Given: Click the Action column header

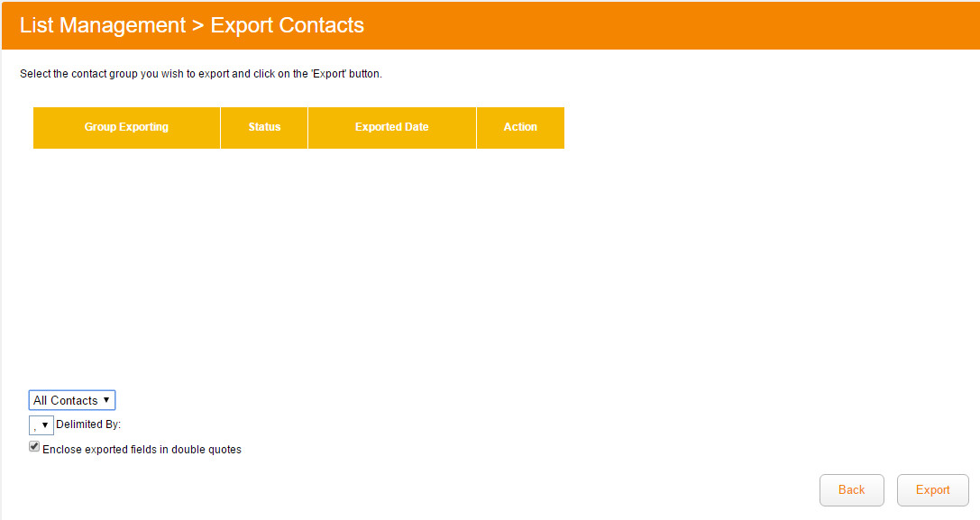Looking at the screenshot, I should point(520,127).
